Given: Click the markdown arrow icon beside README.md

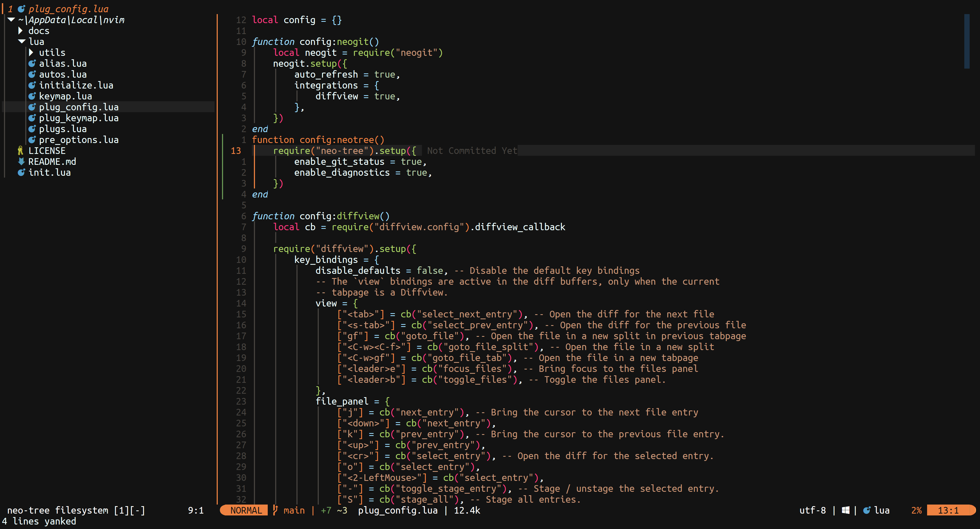Looking at the screenshot, I should (x=21, y=162).
